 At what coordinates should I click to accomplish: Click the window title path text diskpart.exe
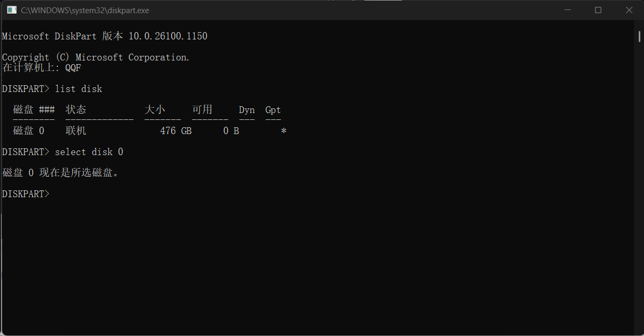[85, 10]
